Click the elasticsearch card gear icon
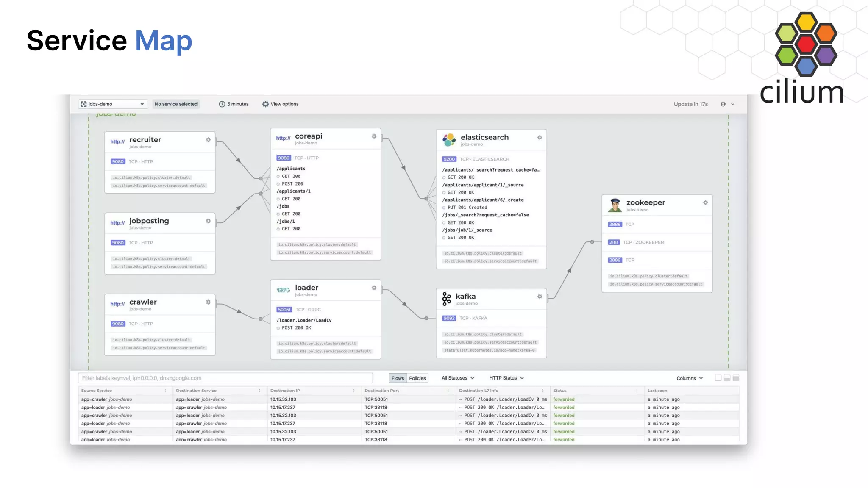Screen dimensions: 868x488 click(540, 138)
